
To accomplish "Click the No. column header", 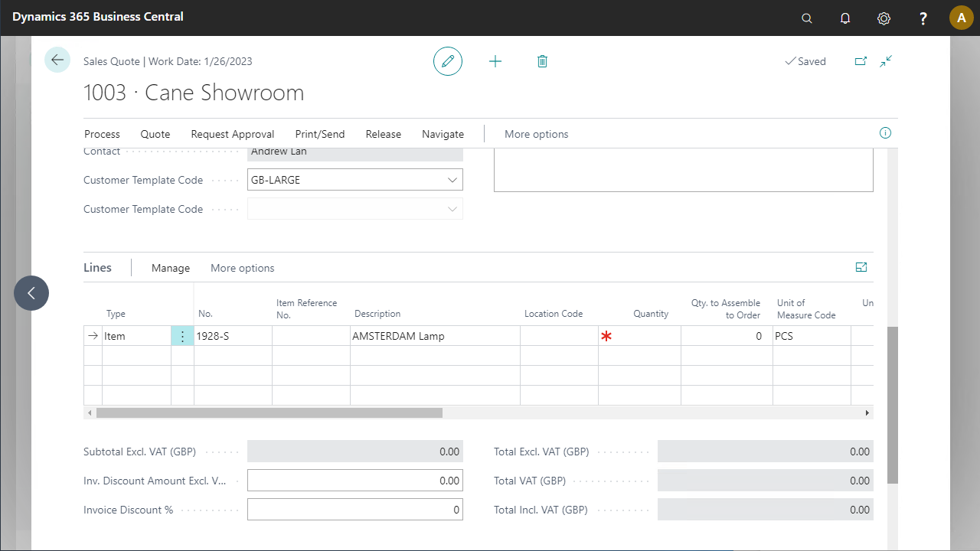I will 205,314.
